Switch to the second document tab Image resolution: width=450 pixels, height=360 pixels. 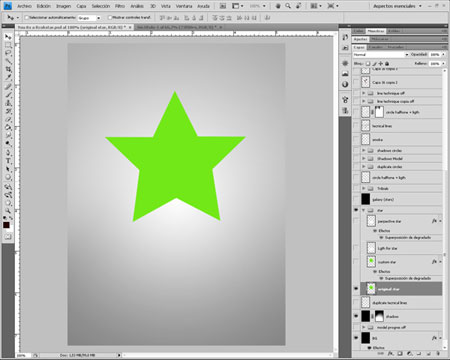pos(179,27)
